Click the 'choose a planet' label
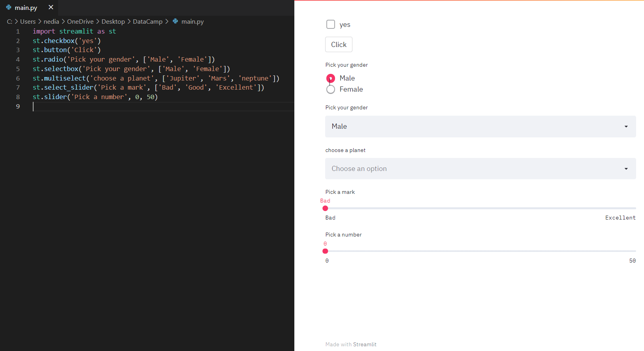Screen dimensions: 644x351 pyautogui.click(x=345, y=150)
